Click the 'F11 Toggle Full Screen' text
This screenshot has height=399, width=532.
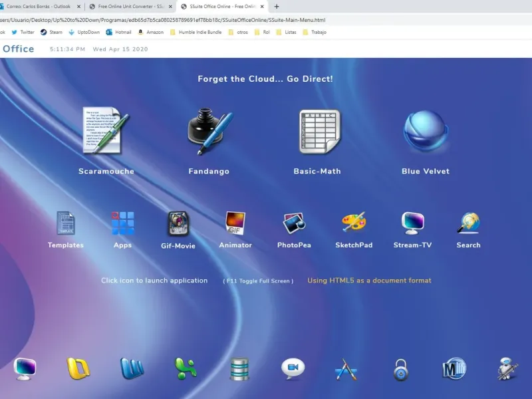258,281
